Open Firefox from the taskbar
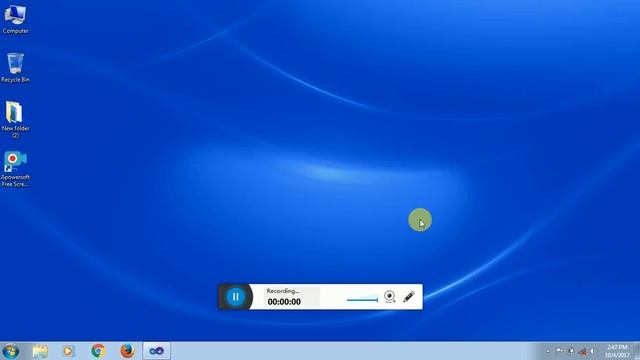640x360 pixels. coord(127,351)
